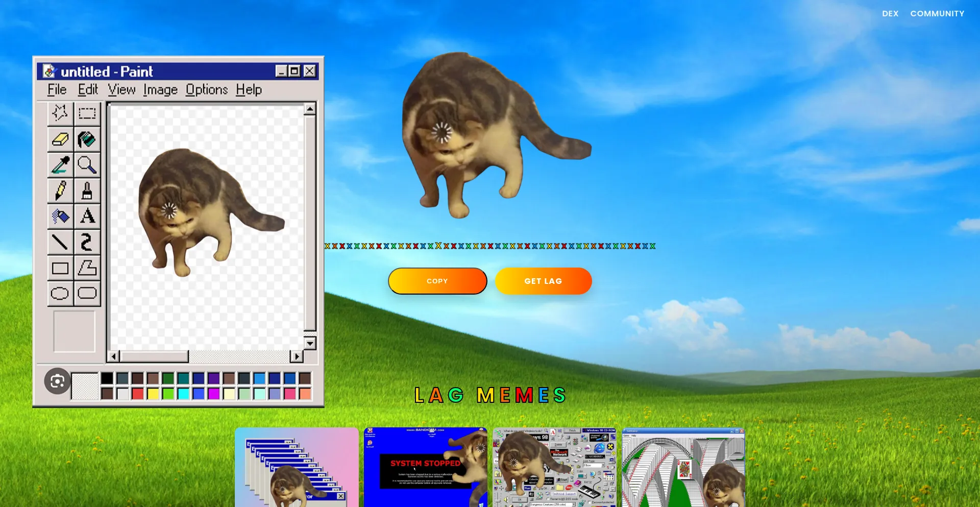The width and height of the screenshot is (980, 507).
Task: Select the Free-Form Select star tool
Action: tap(60, 113)
